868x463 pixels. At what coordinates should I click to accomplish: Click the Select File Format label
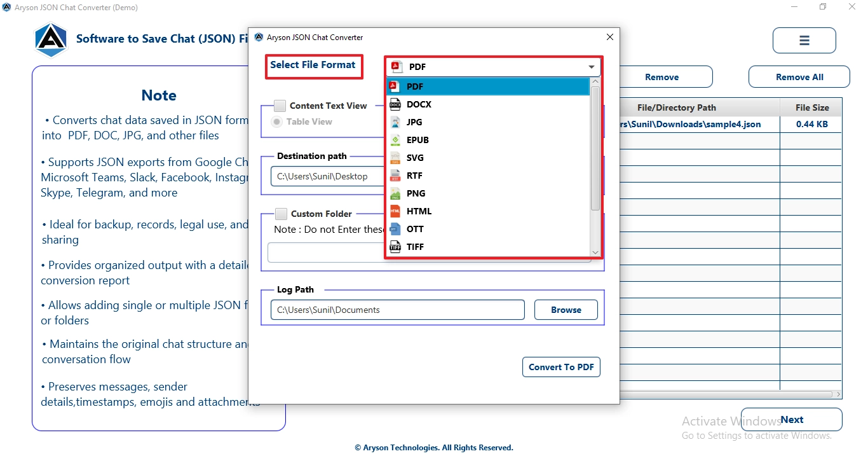[x=313, y=65]
